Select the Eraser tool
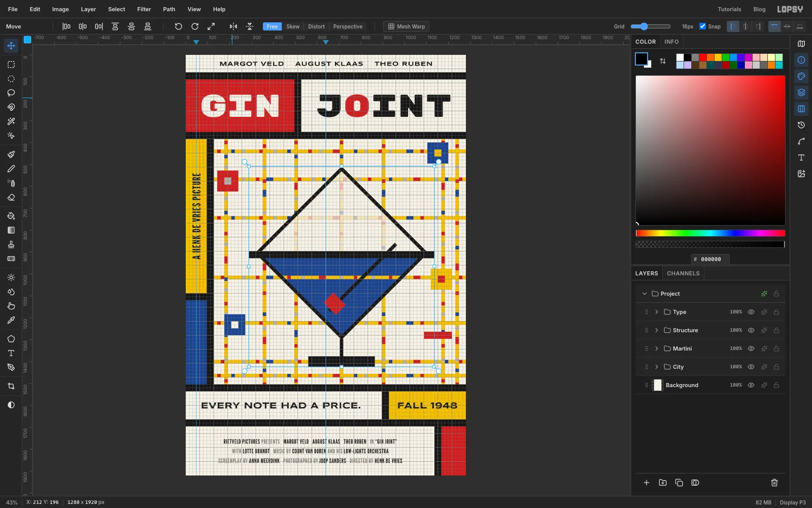This screenshot has width=812, height=508. click(x=11, y=197)
